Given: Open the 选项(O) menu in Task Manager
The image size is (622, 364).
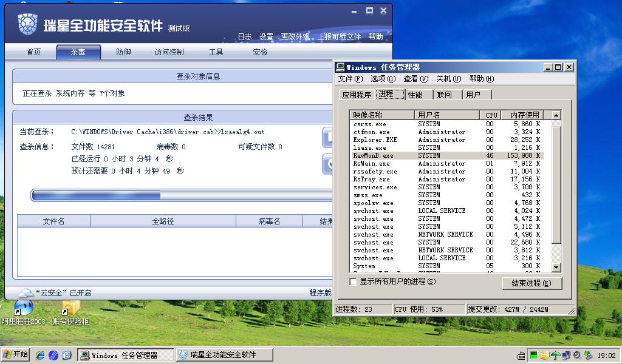Looking at the screenshot, I should click(x=383, y=79).
